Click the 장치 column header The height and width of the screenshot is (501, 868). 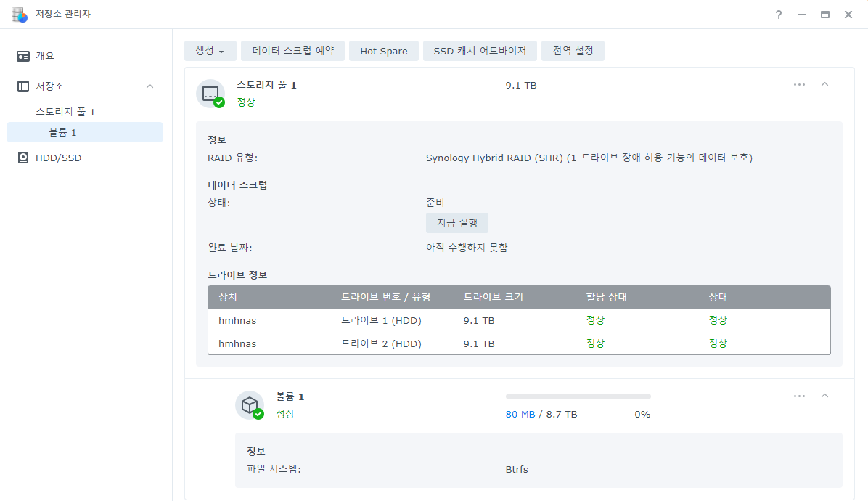pyautogui.click(x=227, y=297)
